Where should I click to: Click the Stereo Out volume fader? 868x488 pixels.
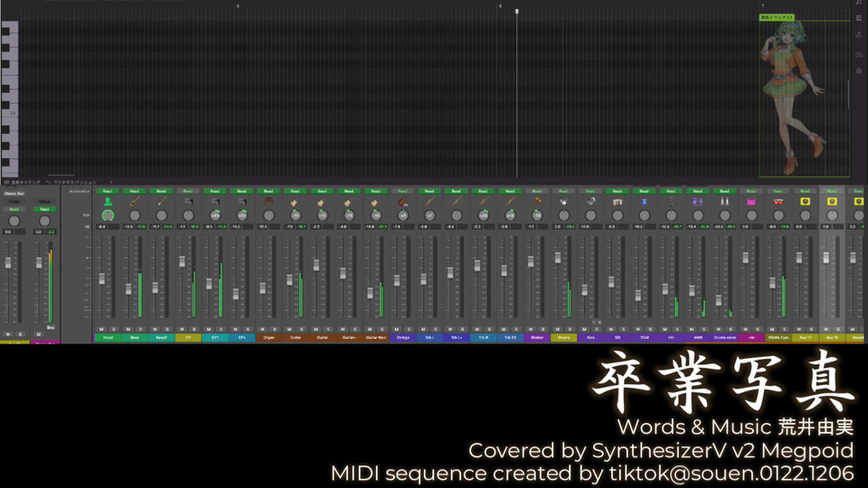(x=8, y=263)
